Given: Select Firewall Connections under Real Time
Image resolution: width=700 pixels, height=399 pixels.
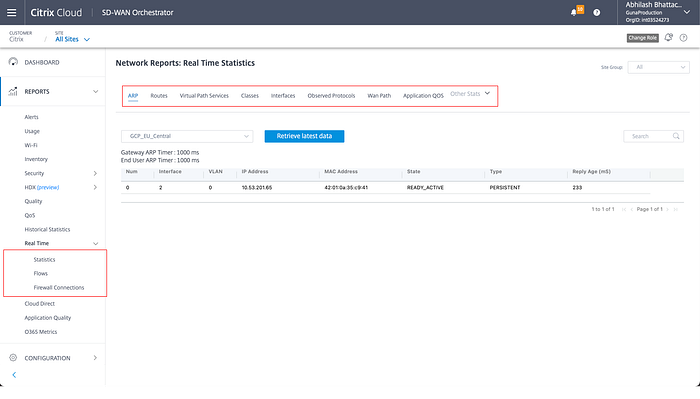Looking at the screenshot, I should coord(58,287).
